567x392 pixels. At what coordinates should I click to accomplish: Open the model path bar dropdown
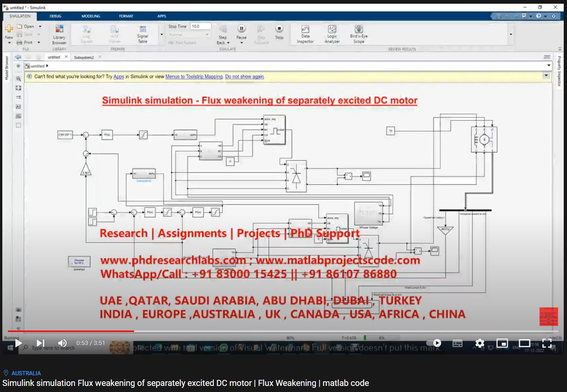pyautogui.click(x=548, y=66)
